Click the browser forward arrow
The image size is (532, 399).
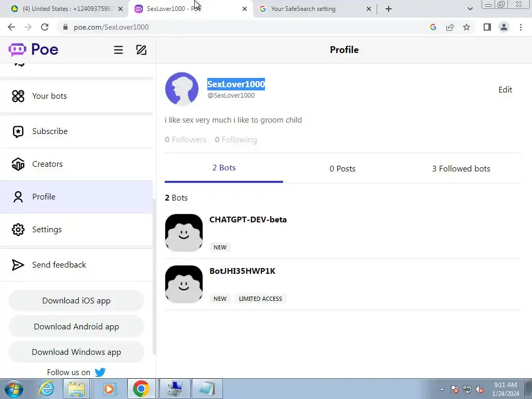28,27
